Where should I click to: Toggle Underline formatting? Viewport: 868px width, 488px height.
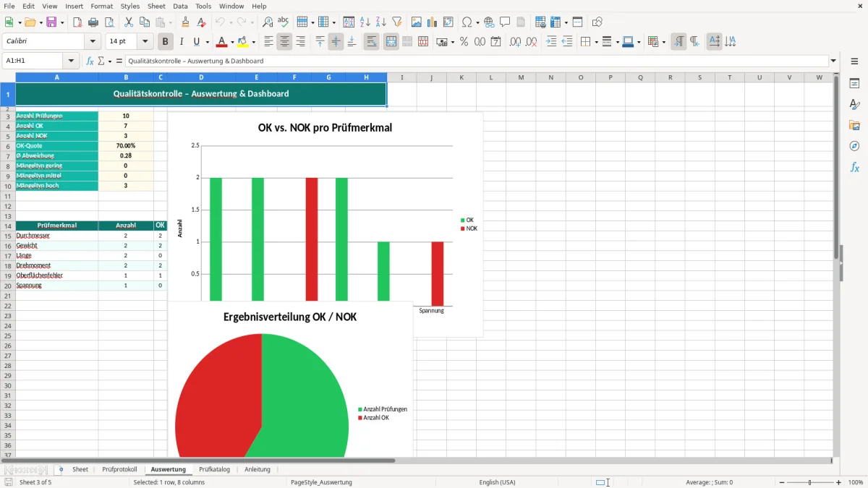[197, 42]
